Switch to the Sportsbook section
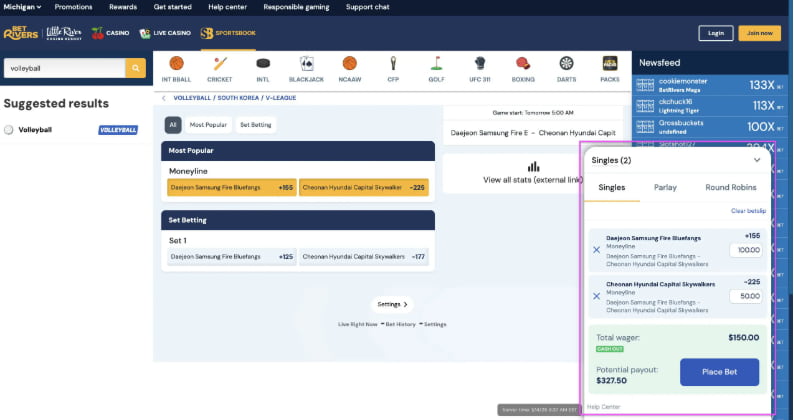 click(228, 33)
